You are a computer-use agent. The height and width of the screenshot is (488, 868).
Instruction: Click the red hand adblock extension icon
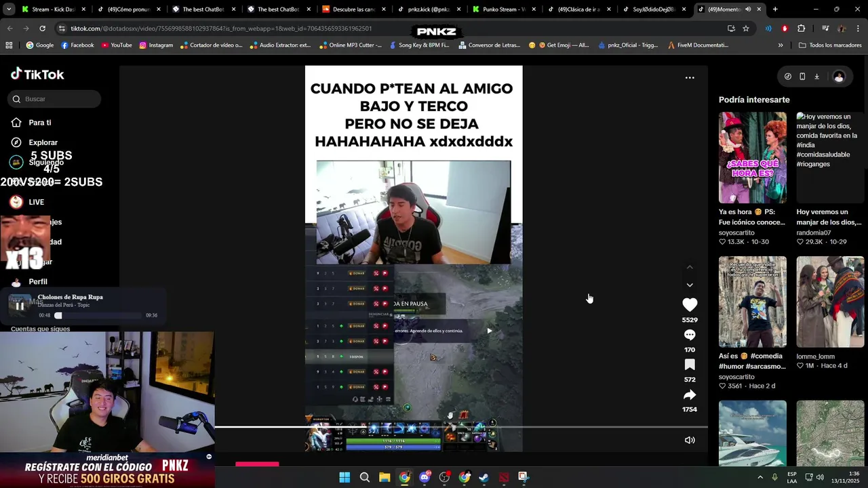(785, 28)
